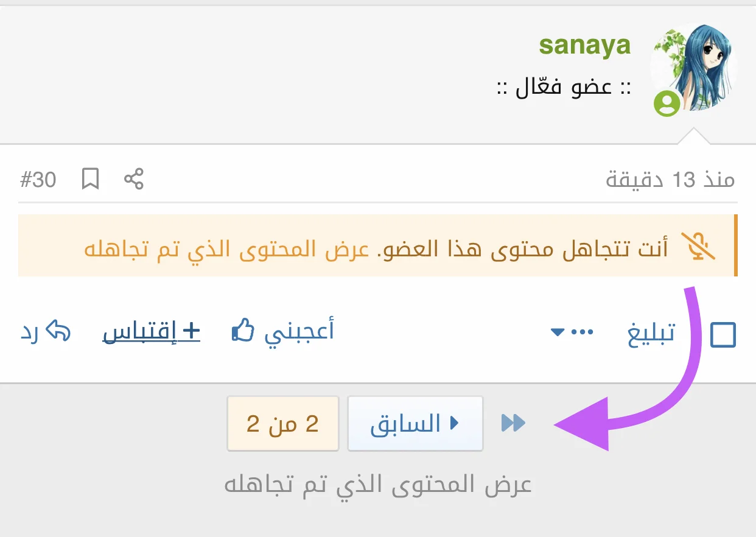The width and height of the screenshot is (756, 537).
Task: Click the share icon for post #30
Action: click(x=134, y=180)
